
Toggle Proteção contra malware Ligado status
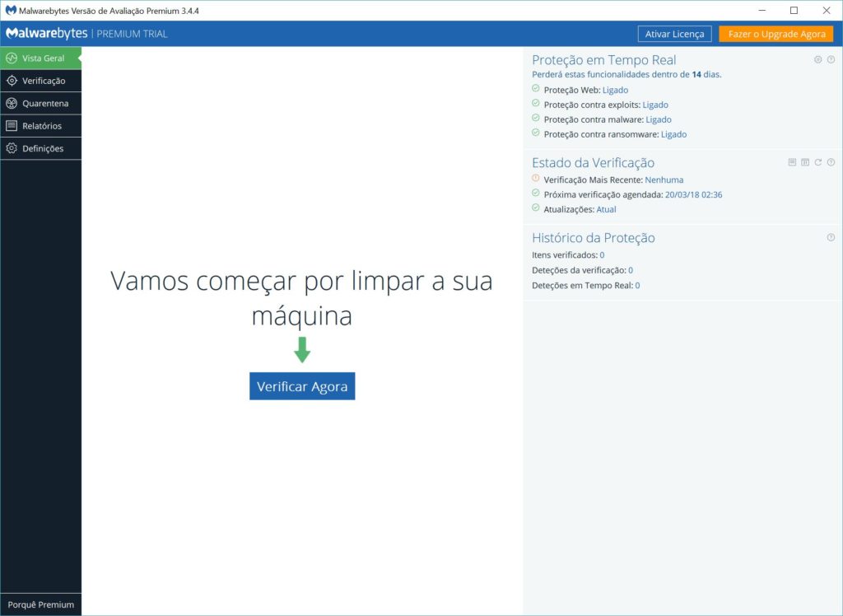(x=659, y=119)
